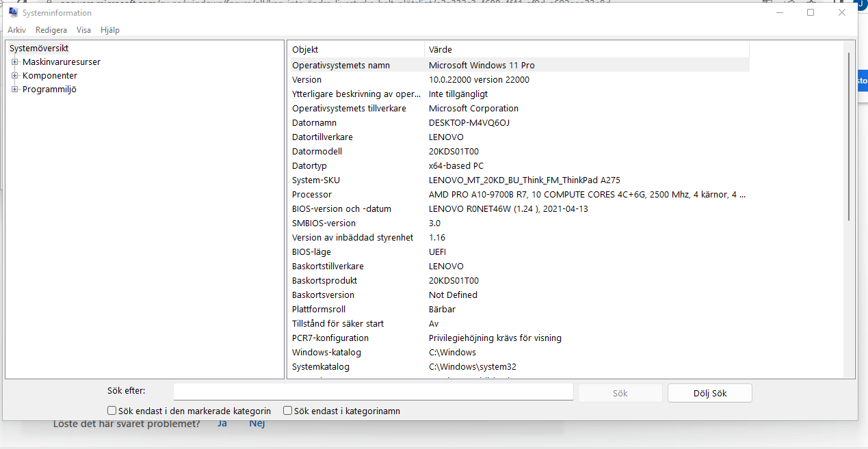Viewport: 868px width, 449px height.
Task: Select the BIOS-läge row
Action: point(518,251)
